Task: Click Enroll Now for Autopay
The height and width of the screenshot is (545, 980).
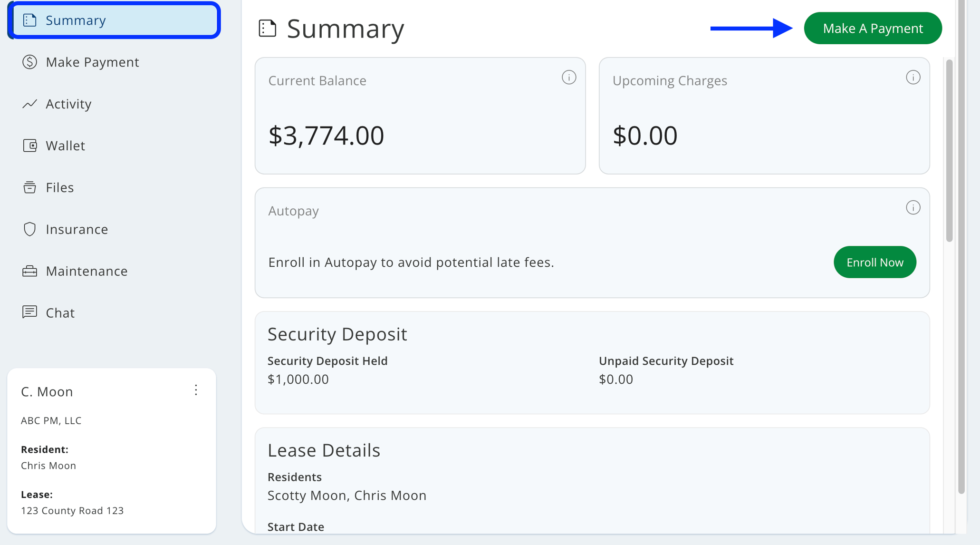Action: tap(874, 262)
